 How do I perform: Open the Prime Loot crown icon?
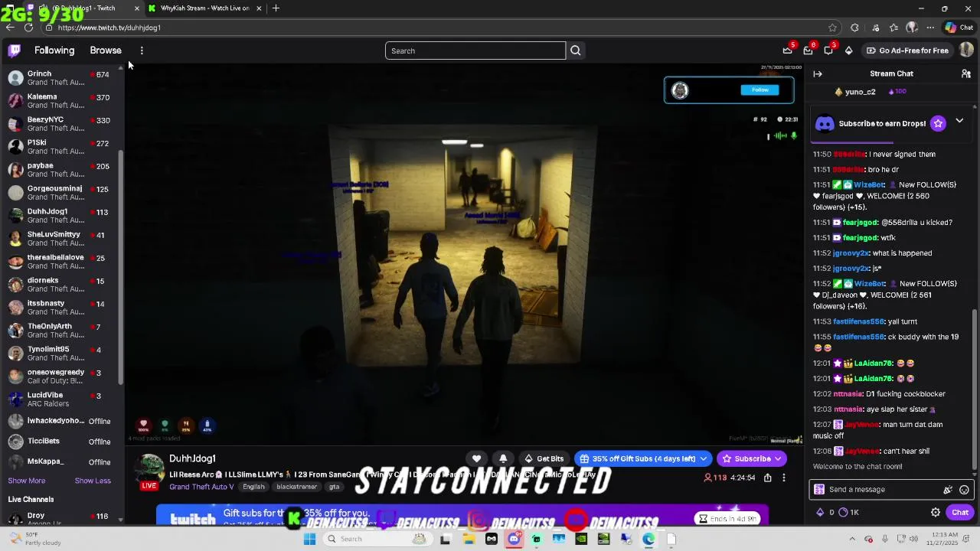(788, 51)
